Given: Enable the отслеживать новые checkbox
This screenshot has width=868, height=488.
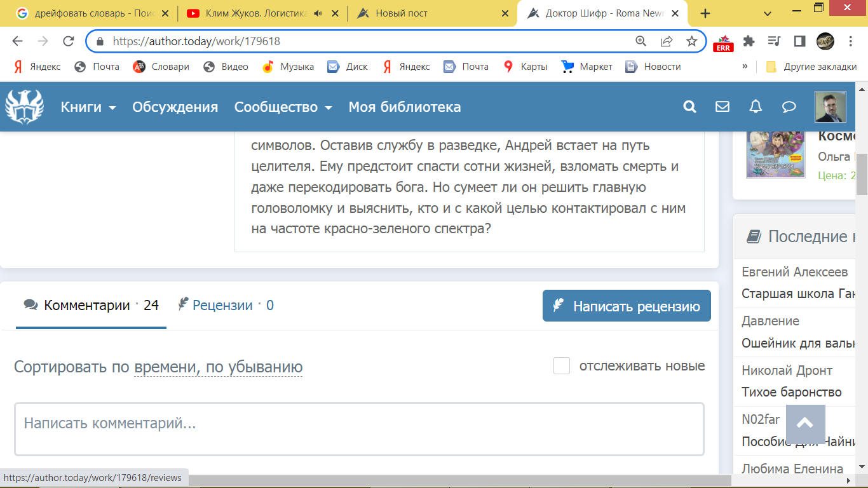Looking at the screenshot, I should [x=562, y=366].
